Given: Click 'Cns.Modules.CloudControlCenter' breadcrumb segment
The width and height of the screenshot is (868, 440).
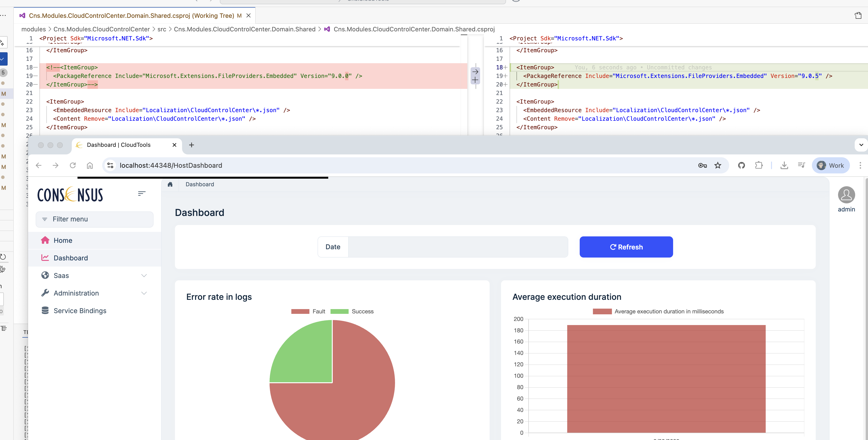Looking at the screenshot, I should pyautogui.click(x=101, y=29).
